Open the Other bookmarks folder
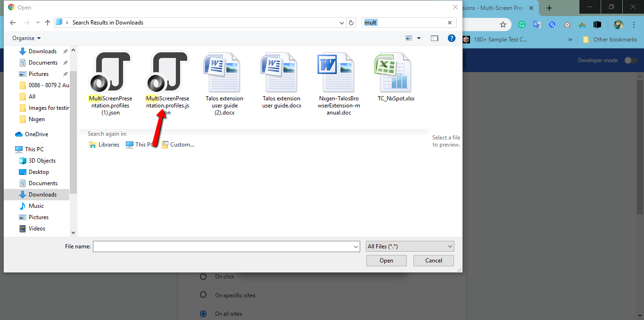Image resolution: width=644 pixels, height=320 pixels. coord(610,40)
